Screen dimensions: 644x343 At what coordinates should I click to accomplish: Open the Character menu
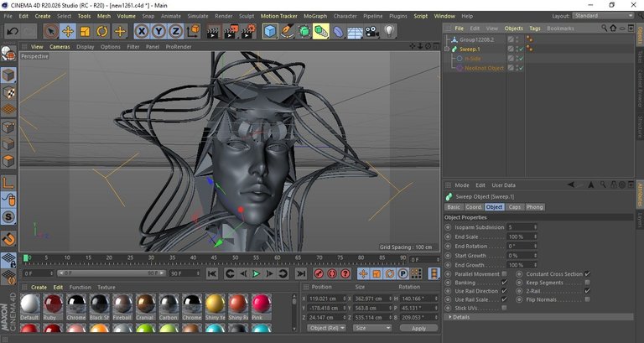pos(345,16)
